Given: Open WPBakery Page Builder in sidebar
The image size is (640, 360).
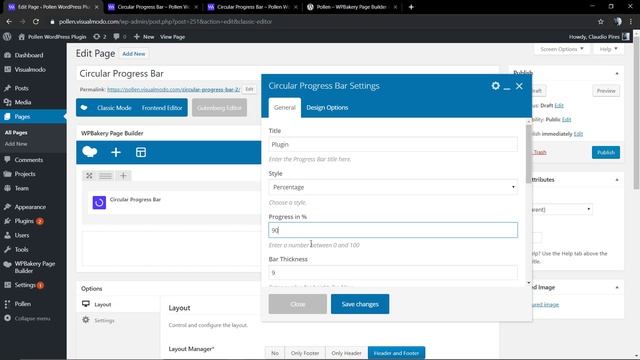Looking at the screenshot, I should click(33, 267).
